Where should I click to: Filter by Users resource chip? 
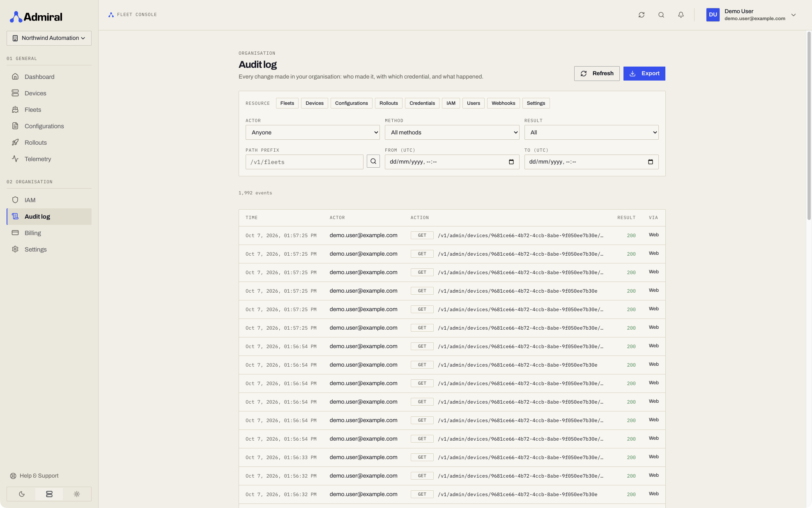474,103
